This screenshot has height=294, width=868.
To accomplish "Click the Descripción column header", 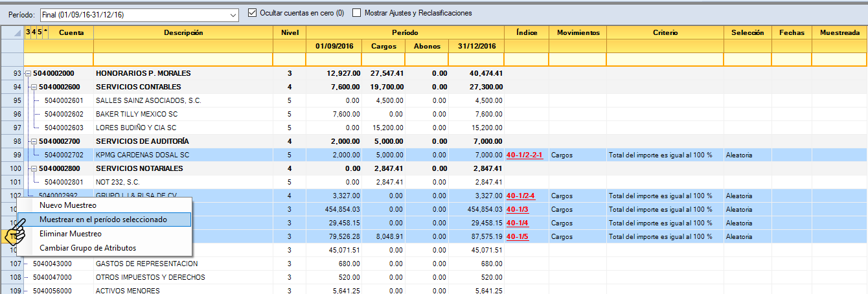I will click(183, 32).
